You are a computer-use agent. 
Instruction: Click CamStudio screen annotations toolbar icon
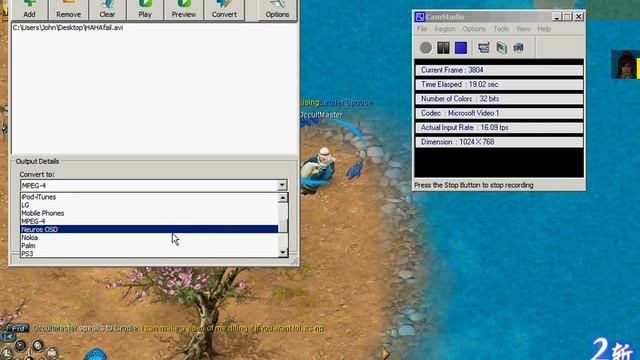coord(502,48)
